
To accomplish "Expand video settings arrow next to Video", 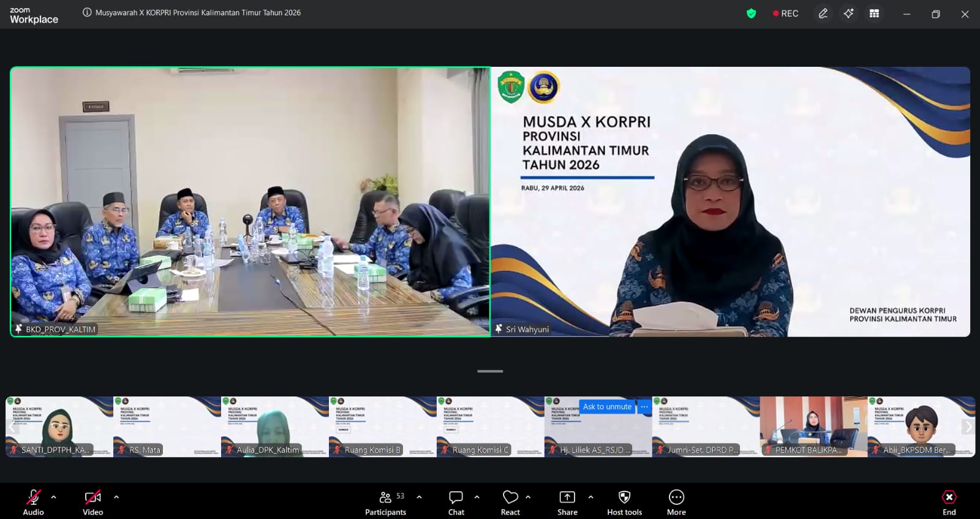I will coord(116,497).
